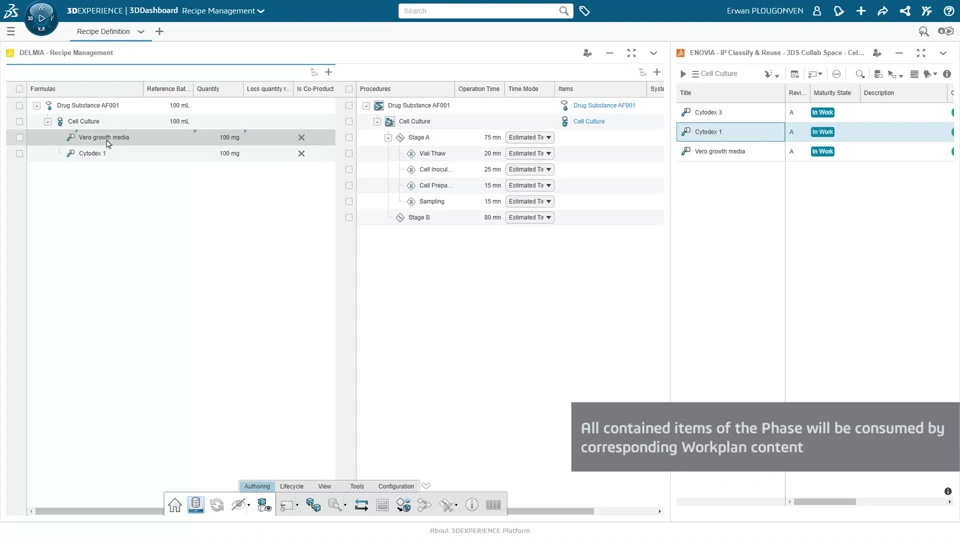Viewport: 960px width, 540px height.
Task: Click the 3DEXPERIENCE compass icon
Action: click(x=41, y=18)
